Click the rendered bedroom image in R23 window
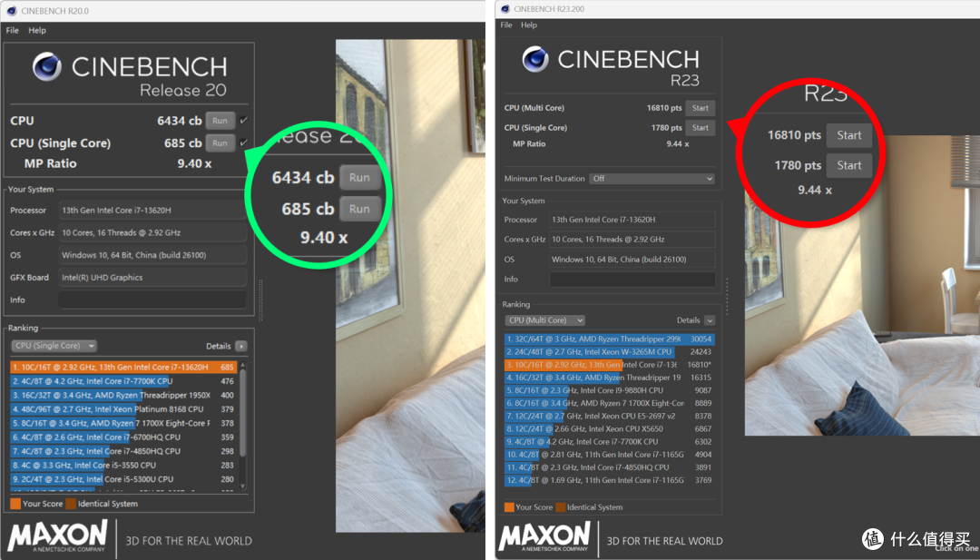 point(862,286)
